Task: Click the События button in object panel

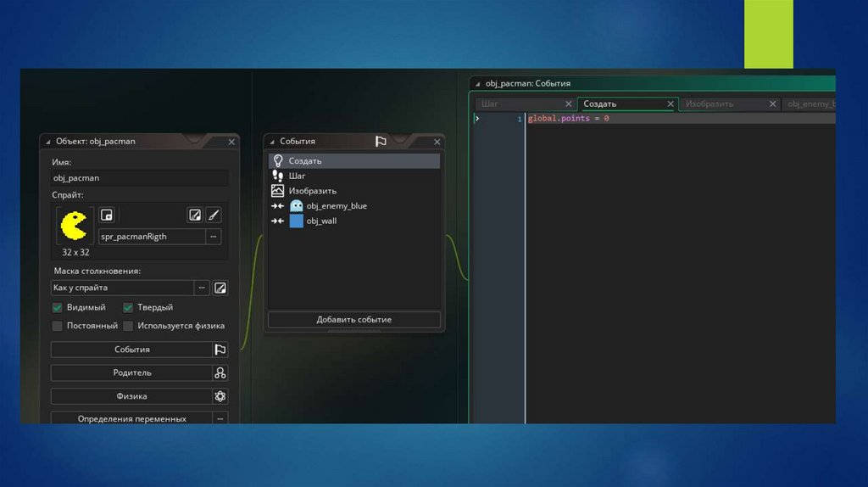Action: click(x=131, y=350)
